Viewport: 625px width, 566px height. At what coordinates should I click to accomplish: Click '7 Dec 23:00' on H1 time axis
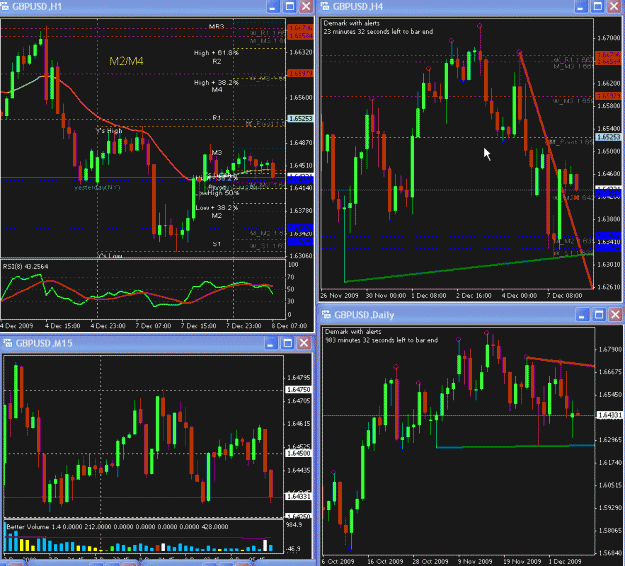click(x=244, y=326)
